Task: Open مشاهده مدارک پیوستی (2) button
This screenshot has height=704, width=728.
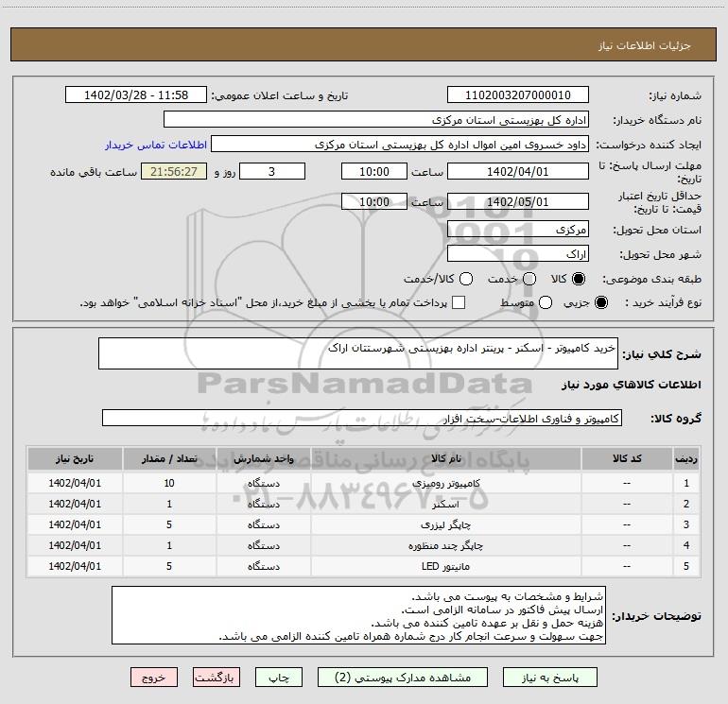Action: pos(403,678)
